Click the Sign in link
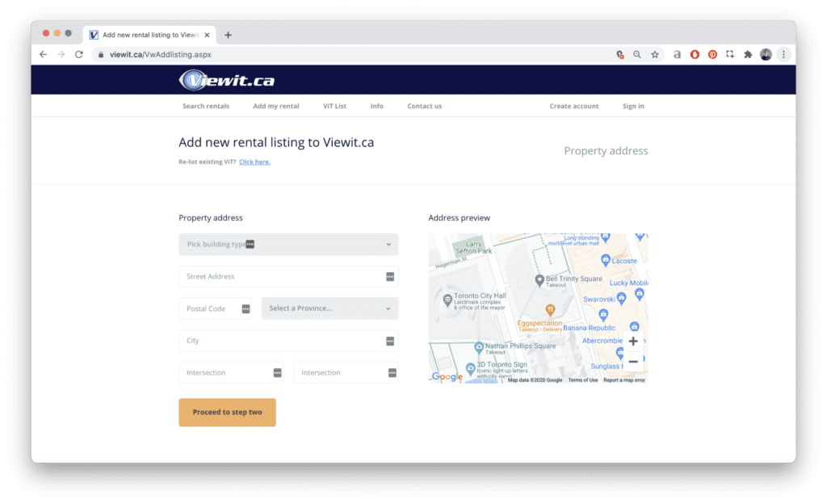The width and height of the screenshot is (827, 504). (x=633, y=106)
